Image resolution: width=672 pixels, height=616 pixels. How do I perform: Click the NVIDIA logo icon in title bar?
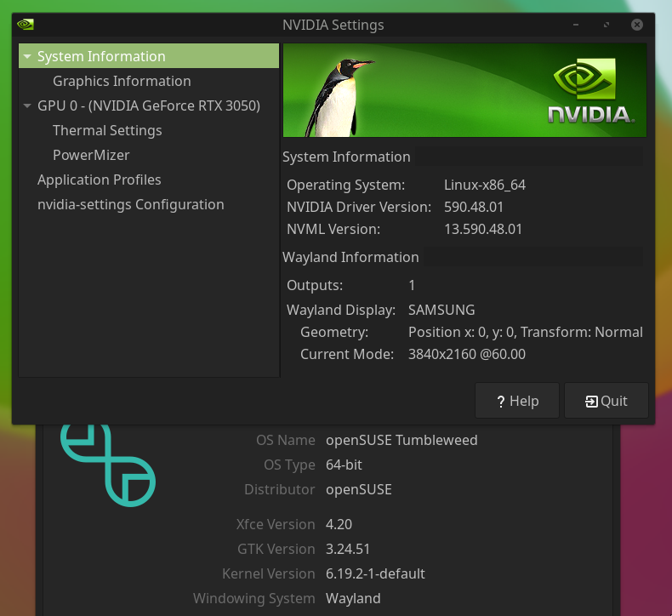tap(26, 25)
